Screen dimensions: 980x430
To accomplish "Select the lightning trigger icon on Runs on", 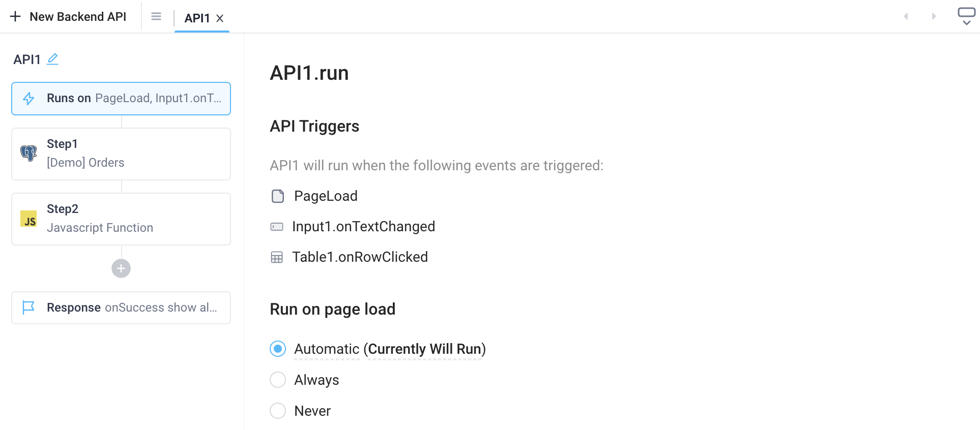I will click(x=29, y=98).
